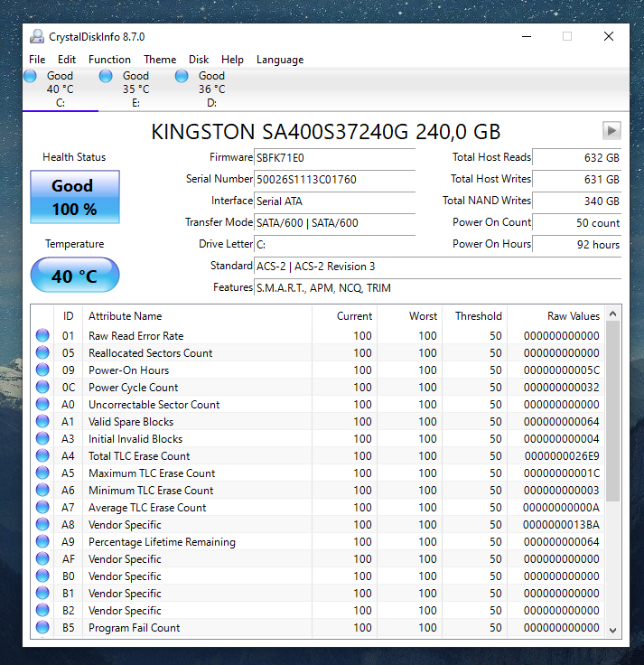The image size is (644, 665).
Task: Click the Serial Number field
Action: [334, 180]
